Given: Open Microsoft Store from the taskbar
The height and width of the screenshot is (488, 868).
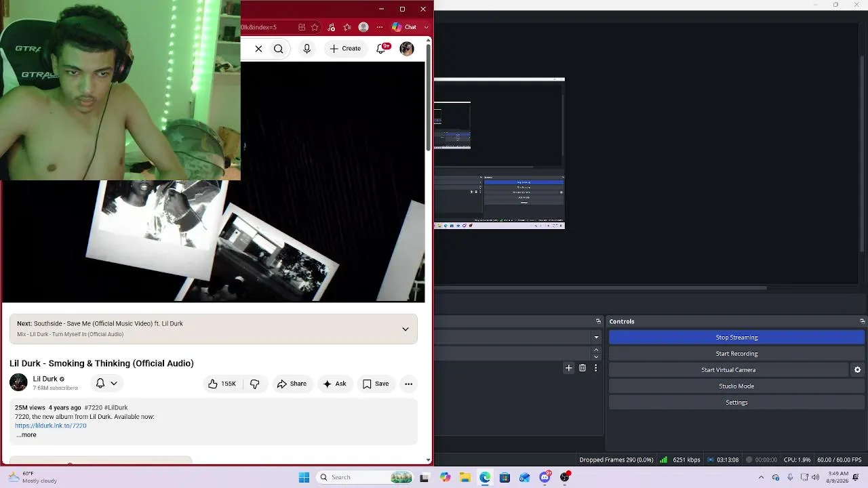Looking at the screenshot, I should tap(505, 477).
